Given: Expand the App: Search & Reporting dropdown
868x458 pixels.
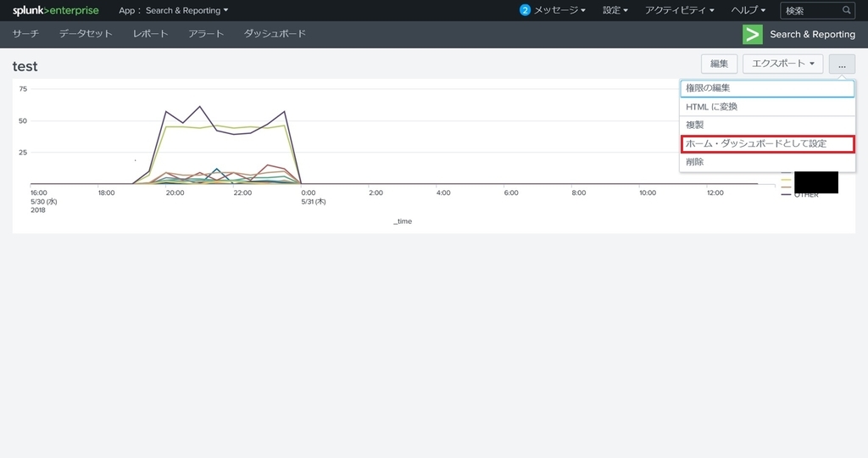Looking at the screenshot, I should tap(173, 10).
